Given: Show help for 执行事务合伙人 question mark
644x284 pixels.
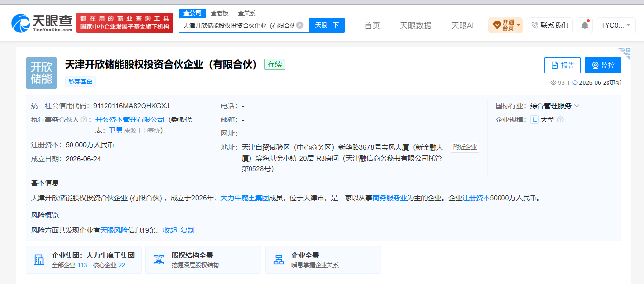Looking at the screenshot, I should pos(84,120).
